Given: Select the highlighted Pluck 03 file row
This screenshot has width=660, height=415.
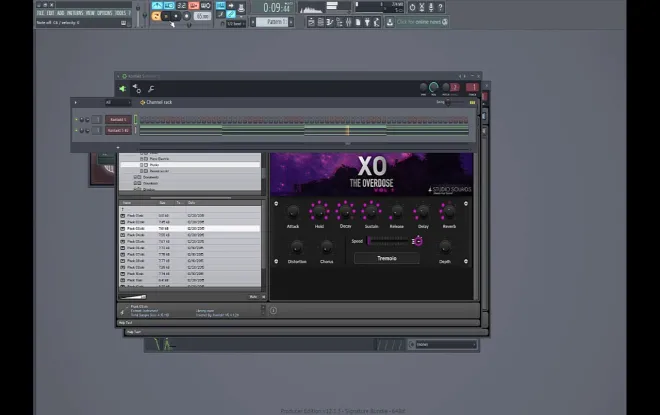Looking at the screenshot, I should pyautogui.click(x=191, y=229).
